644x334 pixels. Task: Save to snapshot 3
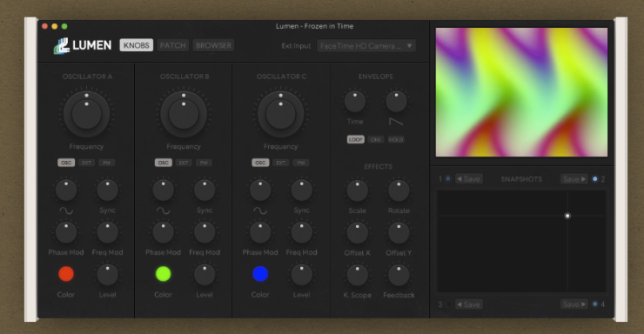coord(468,304)
